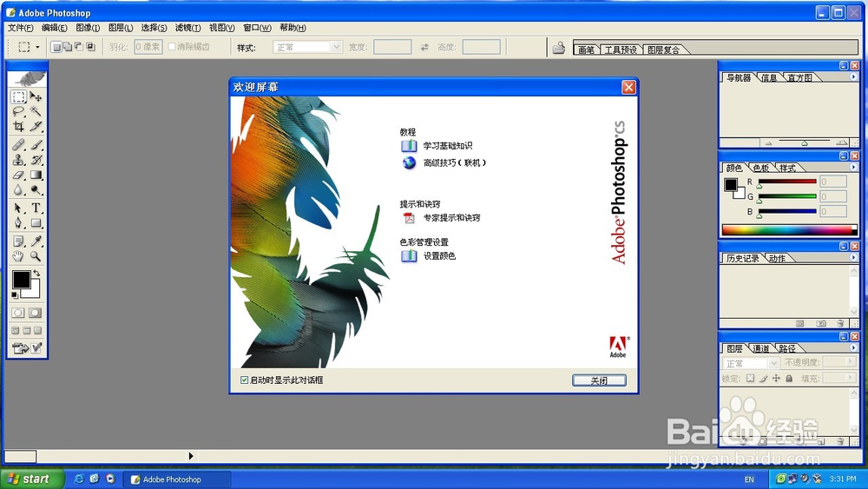
Task: Open the learn basics tutorial link
Action: point(447,146)
